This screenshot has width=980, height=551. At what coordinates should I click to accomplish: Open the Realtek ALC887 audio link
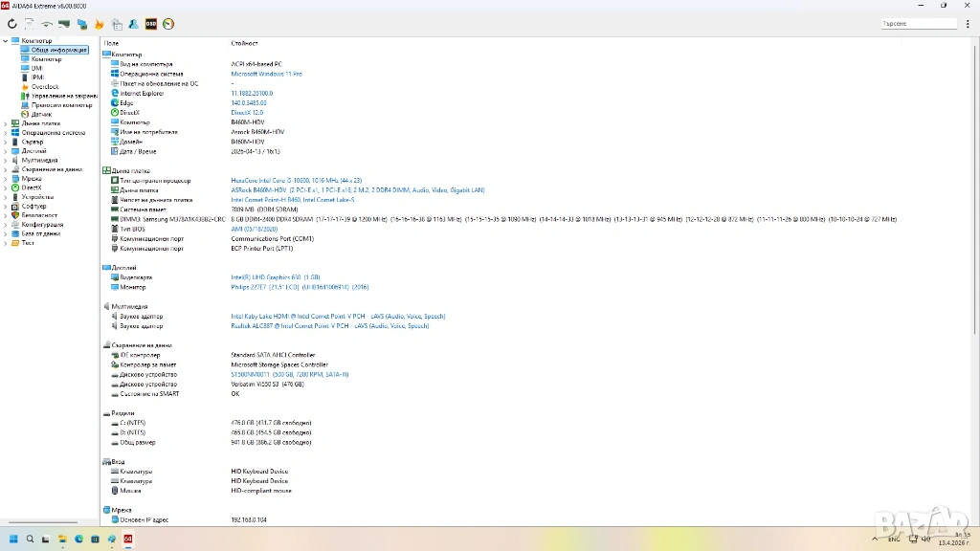tap(330, 326)
